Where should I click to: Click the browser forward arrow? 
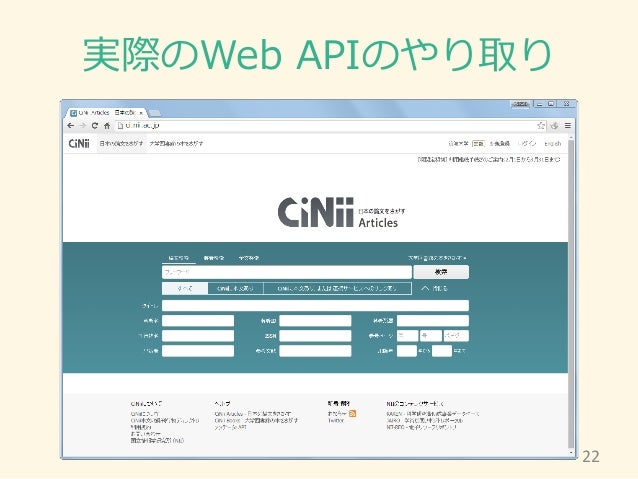click(x=83, y=126)
